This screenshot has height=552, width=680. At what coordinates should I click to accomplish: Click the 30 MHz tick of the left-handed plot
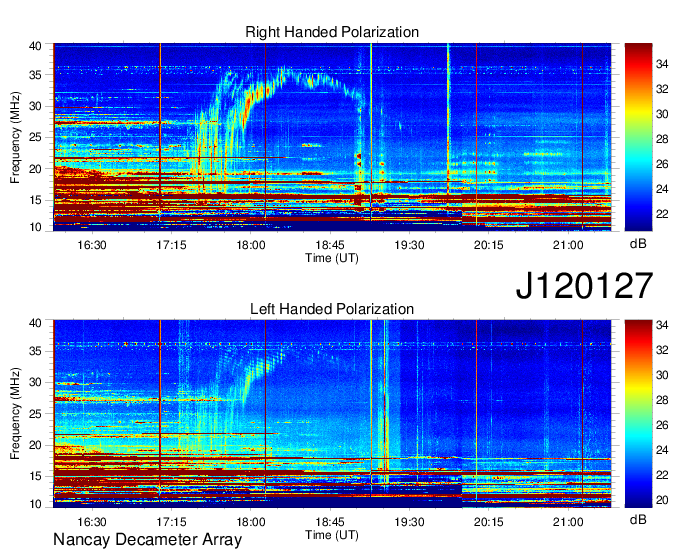pos(36,382)
